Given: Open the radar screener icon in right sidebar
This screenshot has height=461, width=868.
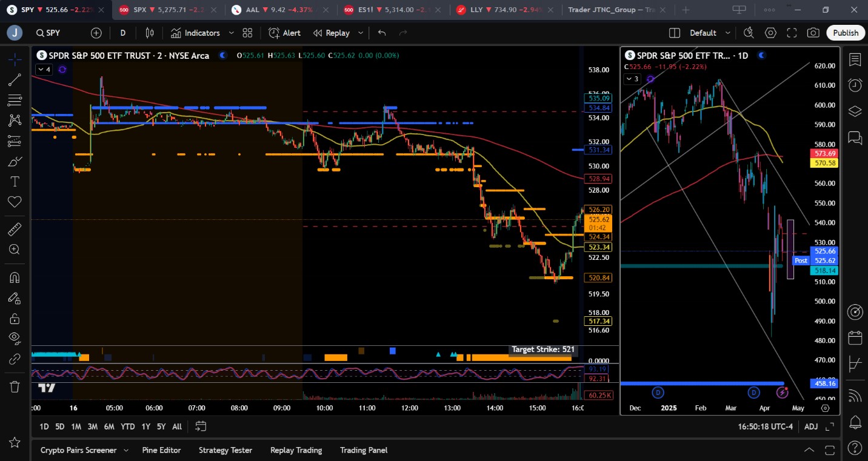Looking at the screenshot, I should [x=855, y=312].
